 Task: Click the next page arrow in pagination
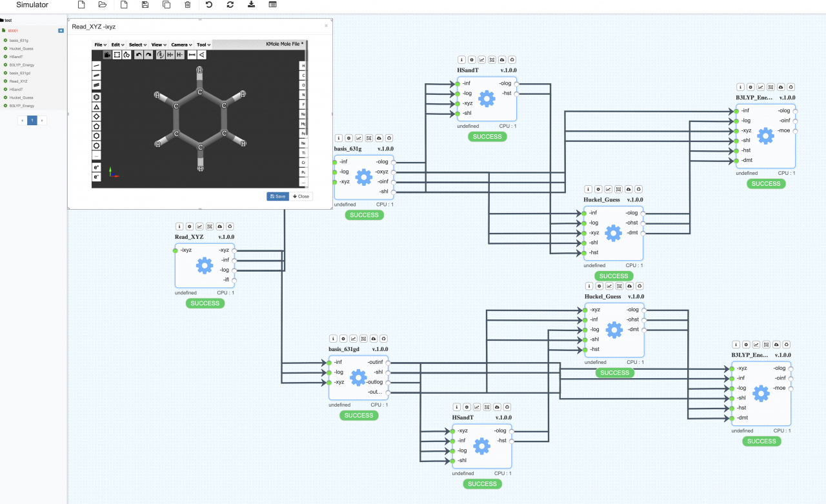tap(43, 120)
